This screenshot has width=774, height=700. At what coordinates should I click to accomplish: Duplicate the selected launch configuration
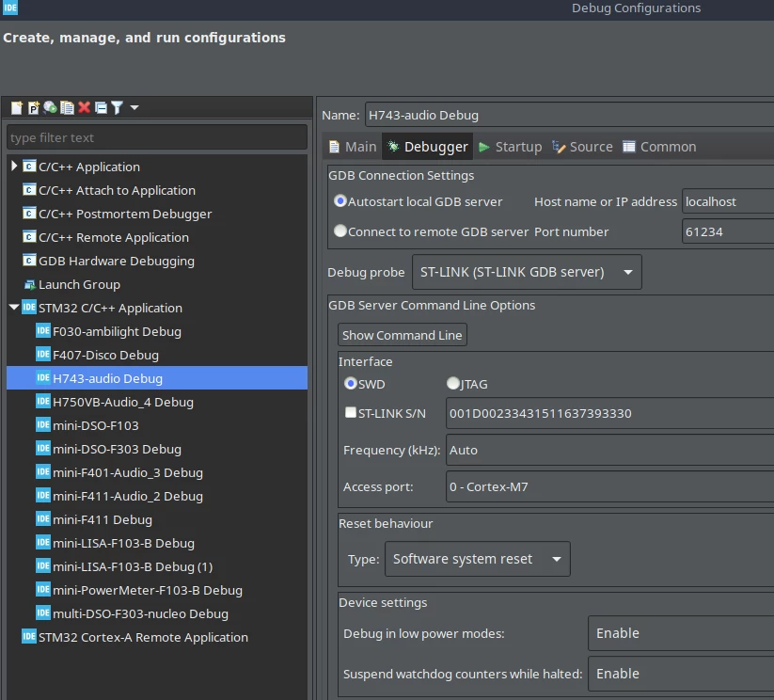(x=67, y=107)
